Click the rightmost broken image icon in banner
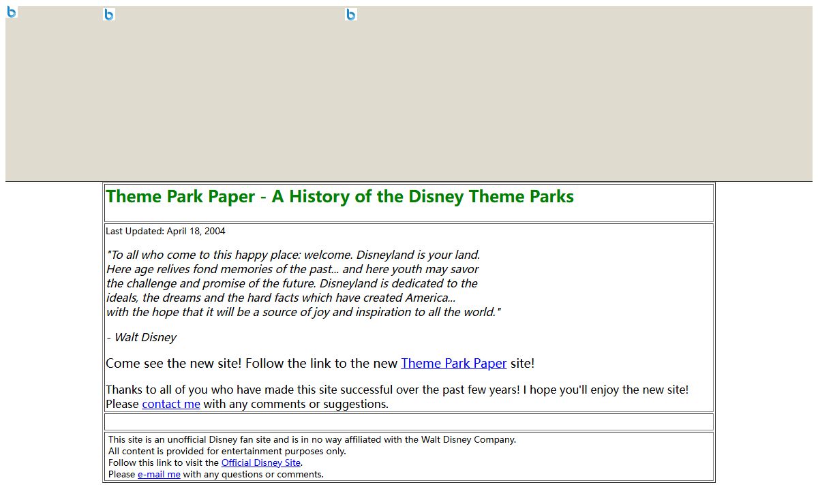The height and width of the screenshot is (504, 818). 351,14
